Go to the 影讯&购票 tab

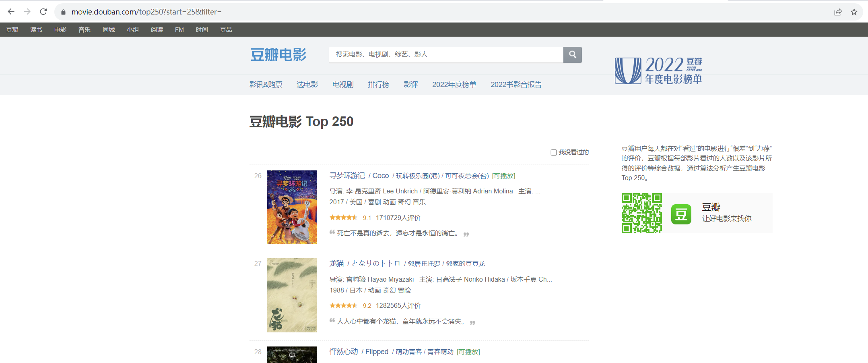pos(266,84)
